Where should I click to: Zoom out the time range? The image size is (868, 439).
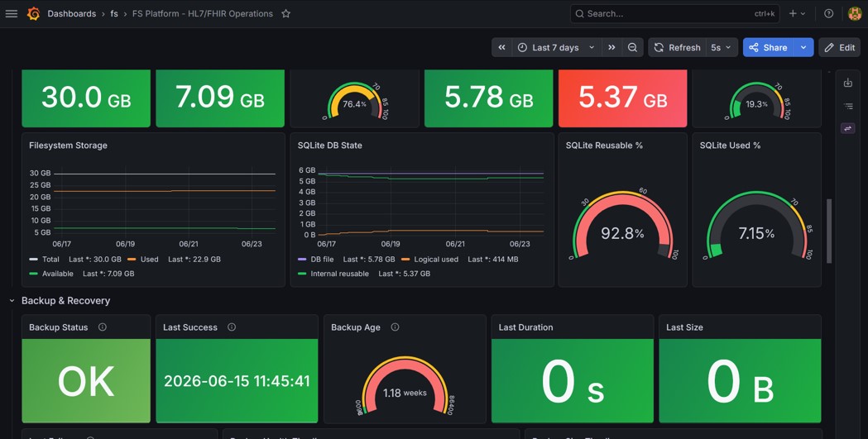click(632, 48)
